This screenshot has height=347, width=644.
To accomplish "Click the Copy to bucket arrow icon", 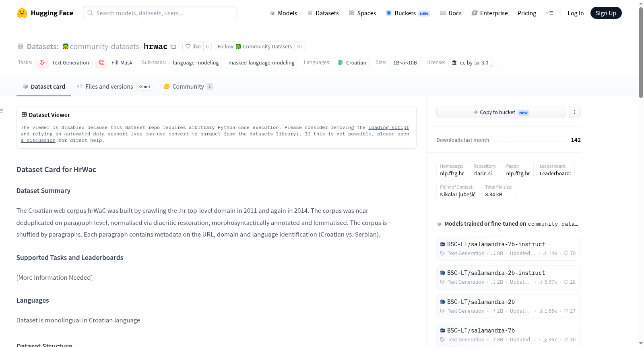I will [x=475, y=112].
